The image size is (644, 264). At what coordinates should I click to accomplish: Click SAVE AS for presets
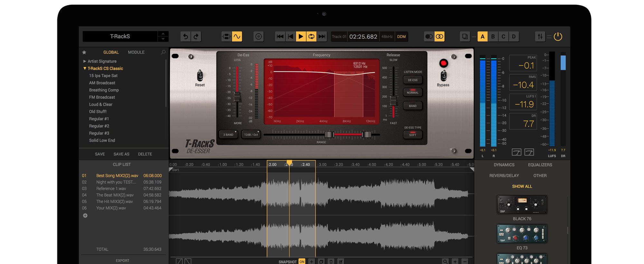121,154
